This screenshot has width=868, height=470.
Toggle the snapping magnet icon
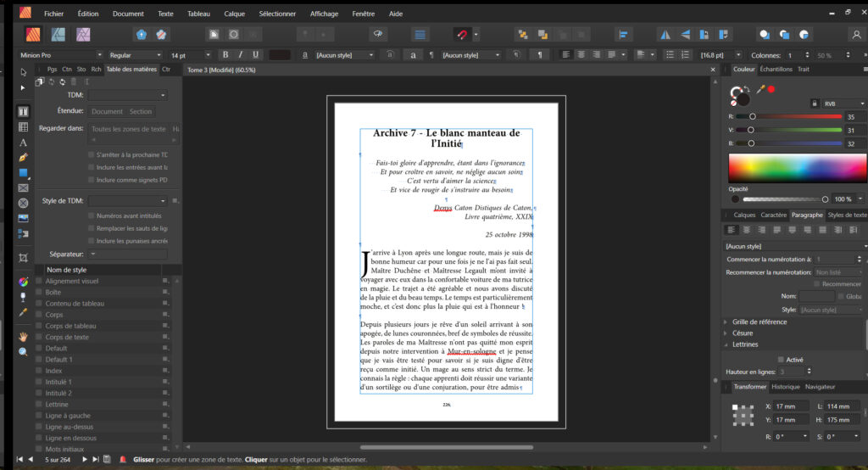point(462,35)
